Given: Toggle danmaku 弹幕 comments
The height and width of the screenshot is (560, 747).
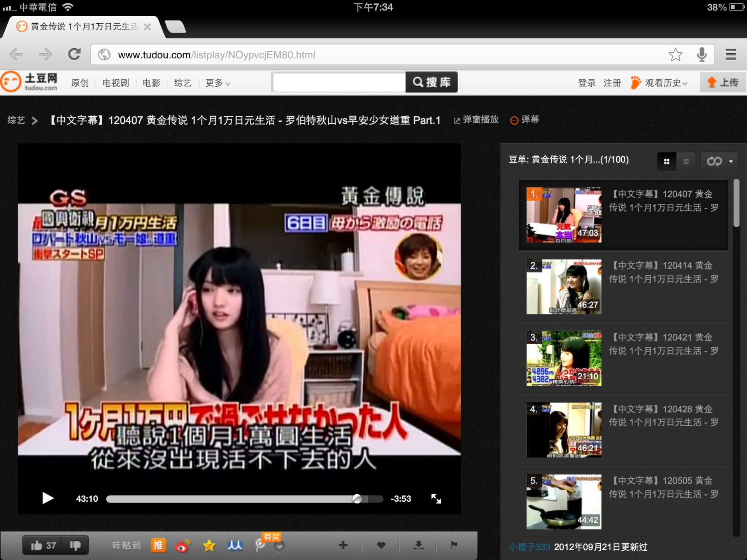Looking at the screenshot, I should [x=525, y=120].
